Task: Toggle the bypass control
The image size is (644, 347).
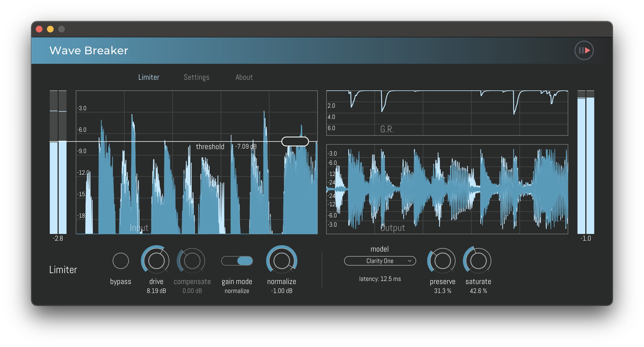Action: tap(120, 261)
